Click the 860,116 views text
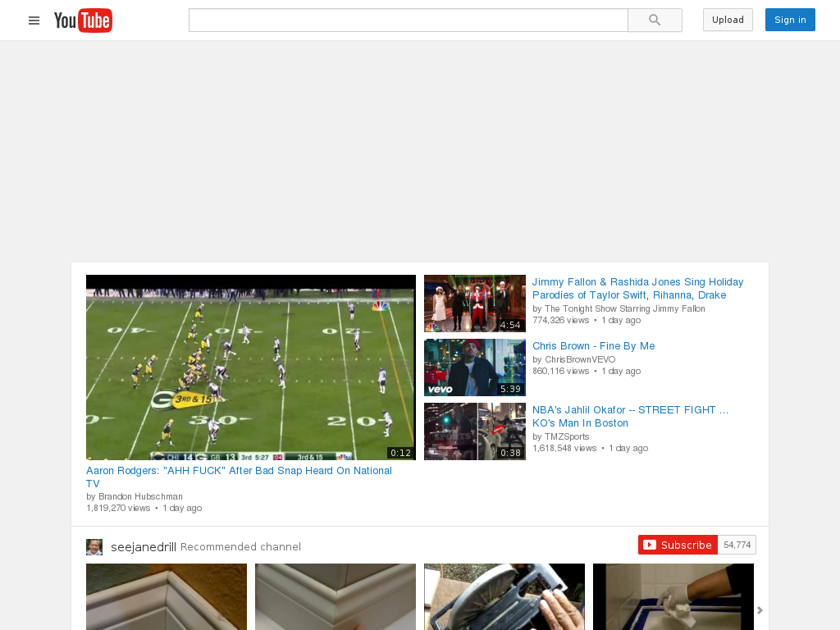 [560, 371]
